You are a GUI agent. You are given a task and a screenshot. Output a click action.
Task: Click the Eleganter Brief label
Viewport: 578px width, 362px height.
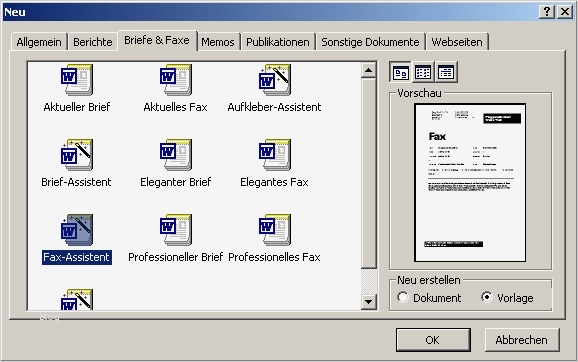175,182
